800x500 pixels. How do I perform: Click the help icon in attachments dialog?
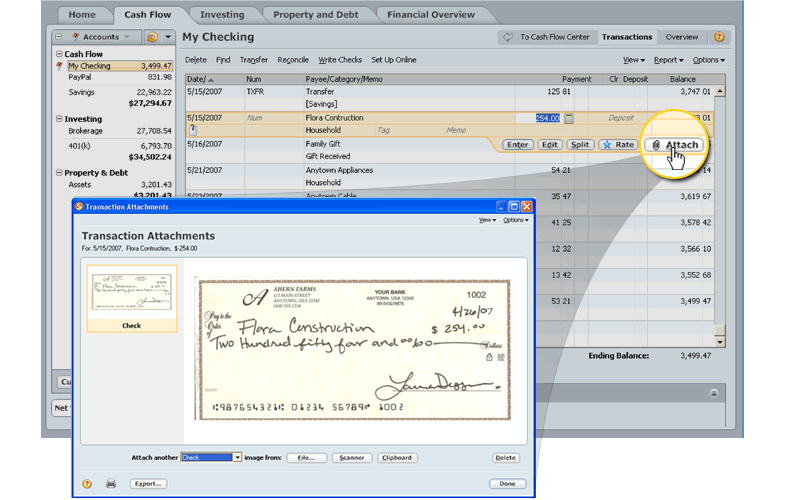[x=87, y=484]
